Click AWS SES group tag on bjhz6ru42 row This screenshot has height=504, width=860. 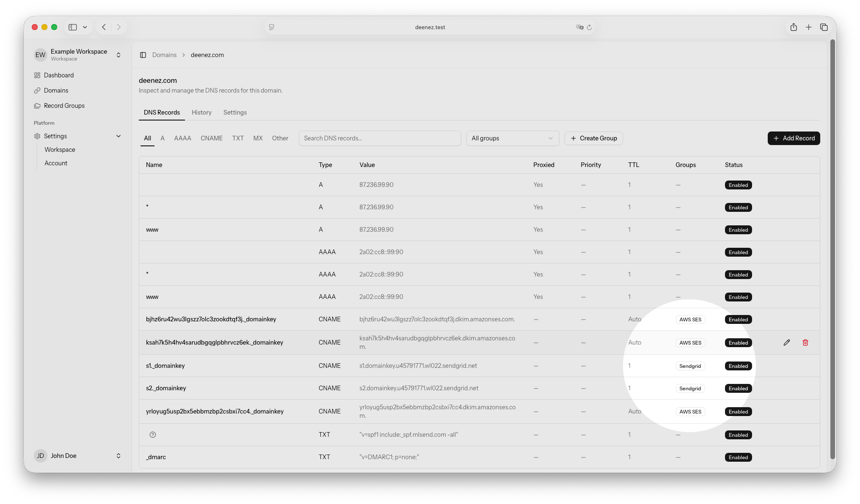(690, 320)
